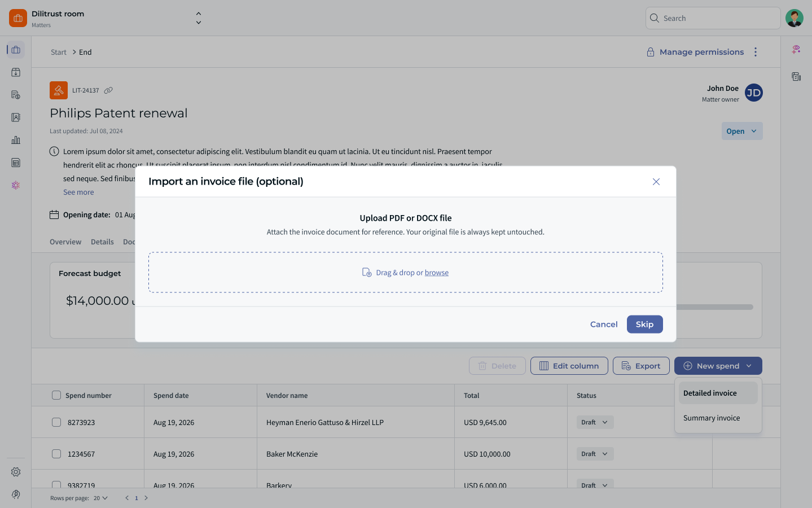Check the box for spend 1234567
Image resolution: width=812 pixels, height=508 pixels.
click(56, 454)
